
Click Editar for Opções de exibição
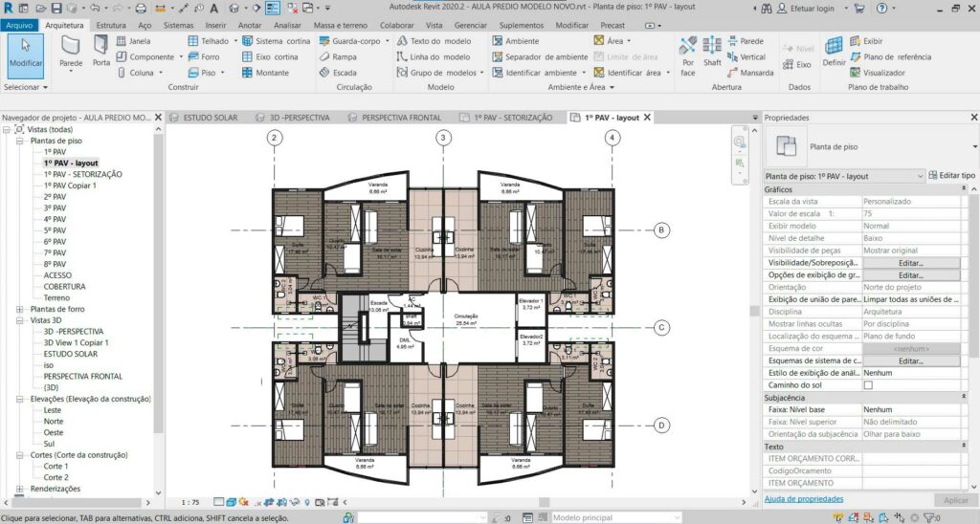tap(911, 275)
